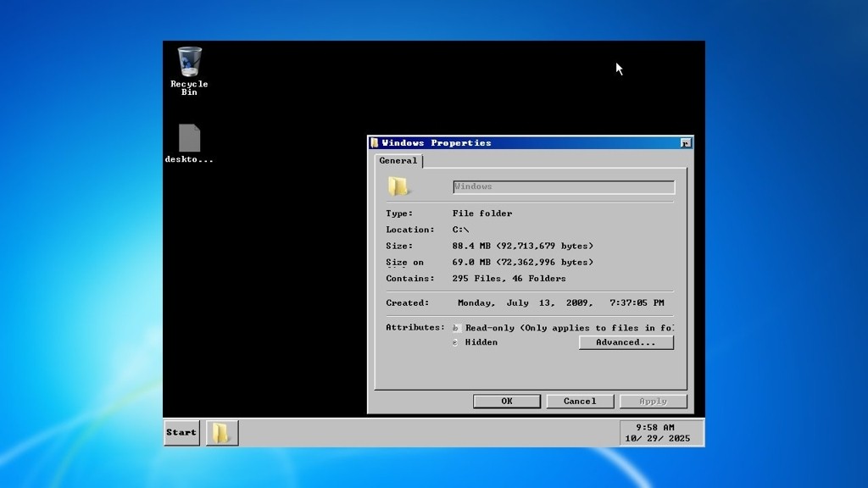Viewport: 868px width, 488px height.
Task: Click the Windows Properties title bar text
Action: [437, 143]
